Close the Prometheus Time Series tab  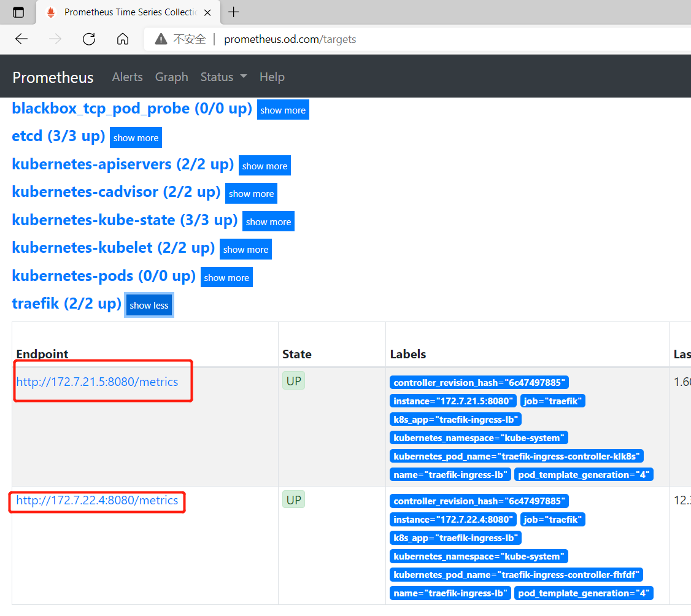tap(207, 13)
